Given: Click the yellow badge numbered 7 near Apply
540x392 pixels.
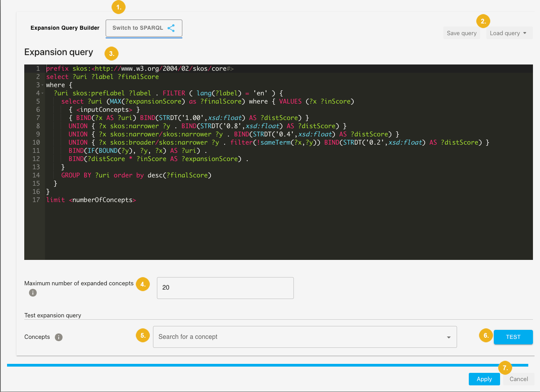Looking at the screenshot, I should [x=505, y=368].
